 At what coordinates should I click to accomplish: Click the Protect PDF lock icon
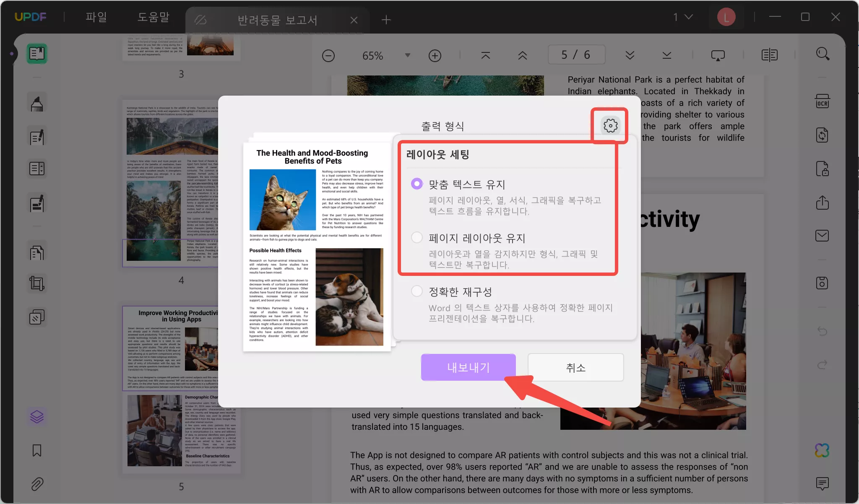pos(822,169)
